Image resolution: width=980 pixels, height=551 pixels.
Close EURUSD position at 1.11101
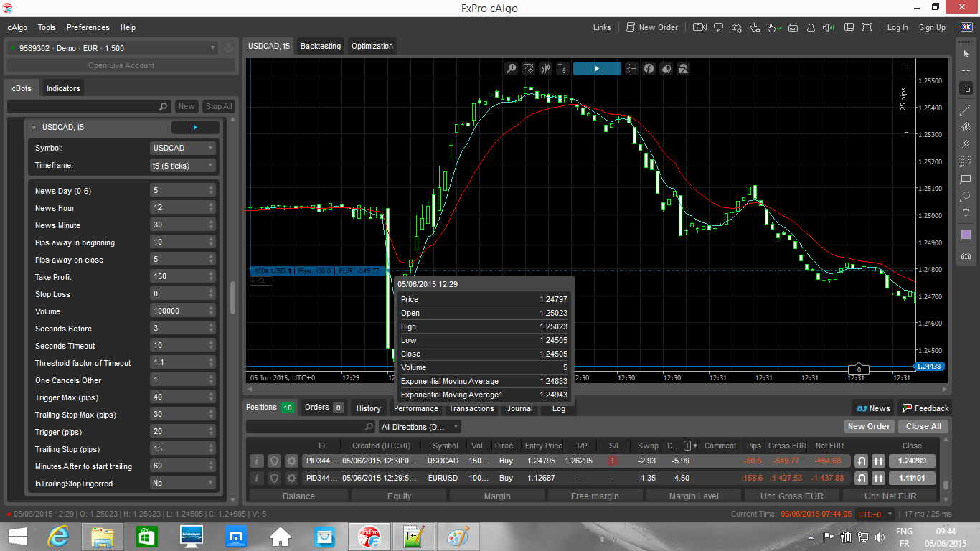click(912, 478)
